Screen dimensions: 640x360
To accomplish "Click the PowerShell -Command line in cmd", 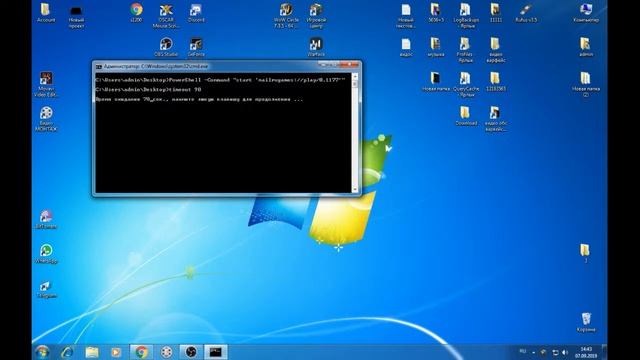I will [221, 80].
